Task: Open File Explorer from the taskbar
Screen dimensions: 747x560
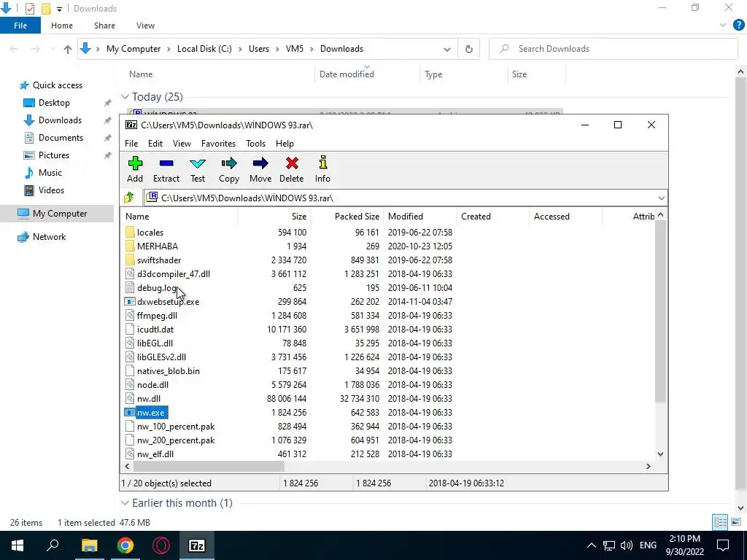Action: pos(89,545)
